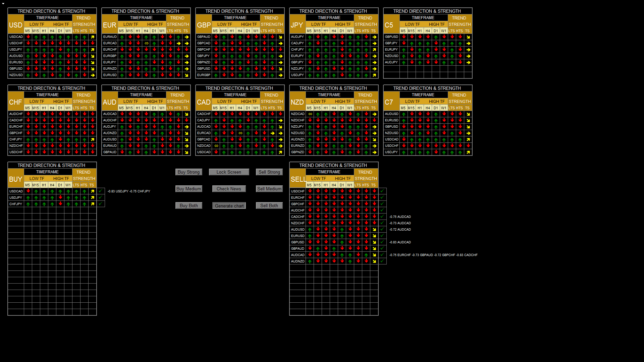
Task: Click yellow sideways M5 arrow for NZDCAD in NZD panel
Action: click(310, 114)
